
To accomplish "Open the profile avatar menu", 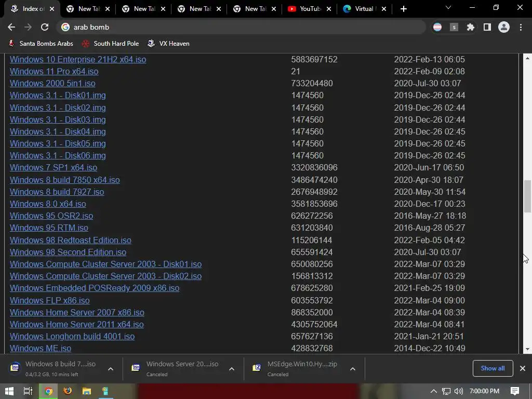I will pos(504,27).
